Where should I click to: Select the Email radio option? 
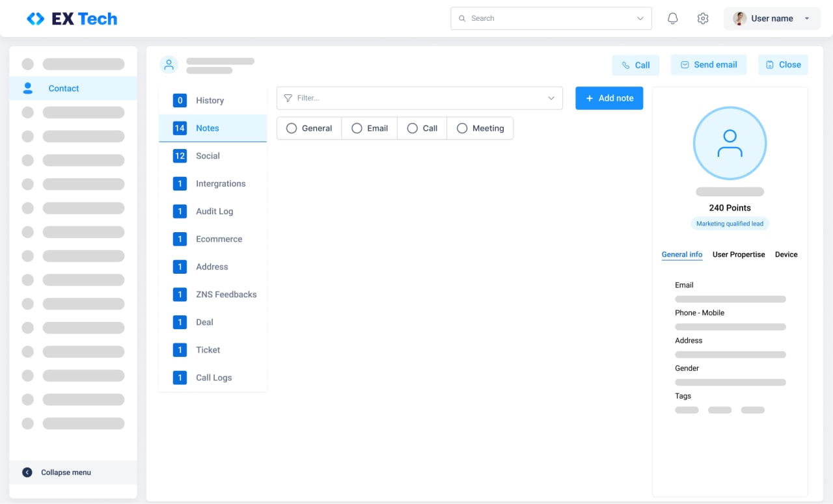(x=357, y=129)
